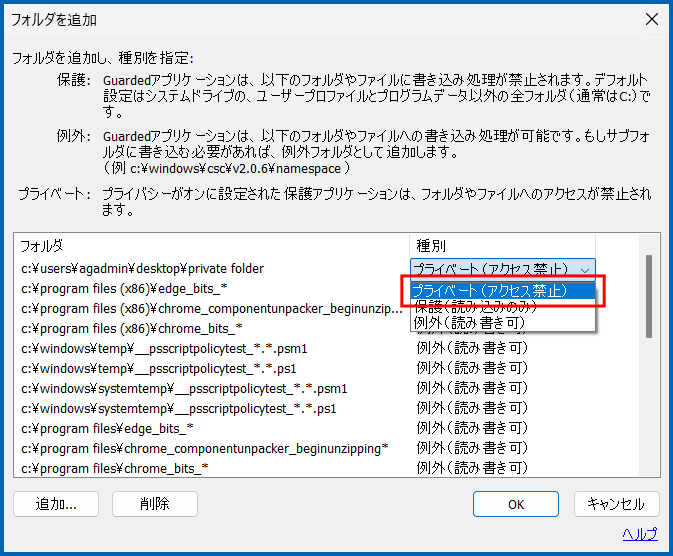Click the folder list vertical scrollbar
This screenshot has width=673, height=556.
point(649,300)
